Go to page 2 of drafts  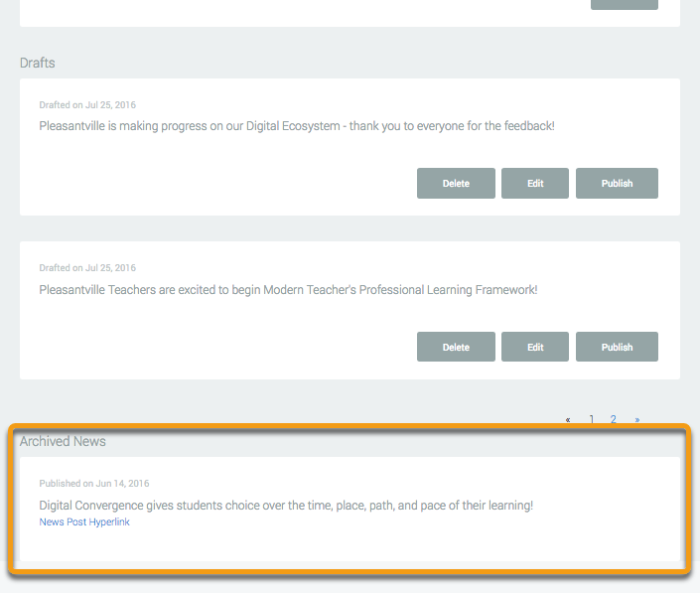pyautogui.click(x=614, y=419)
